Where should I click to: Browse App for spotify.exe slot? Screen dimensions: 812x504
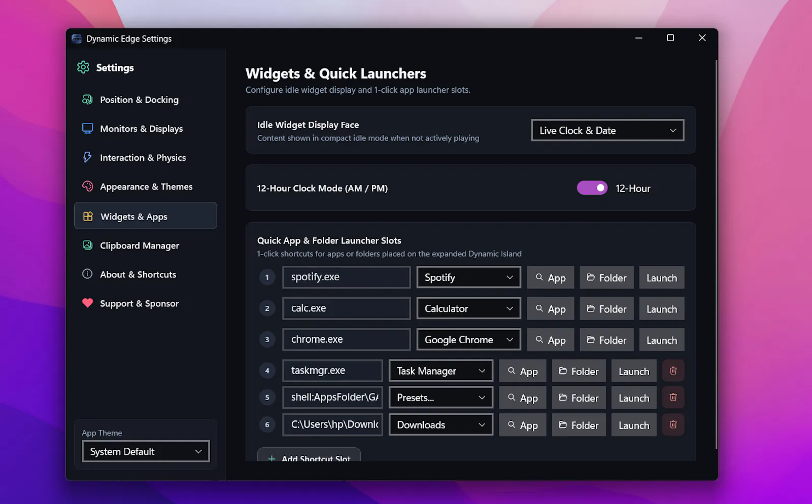pos(550,277)
